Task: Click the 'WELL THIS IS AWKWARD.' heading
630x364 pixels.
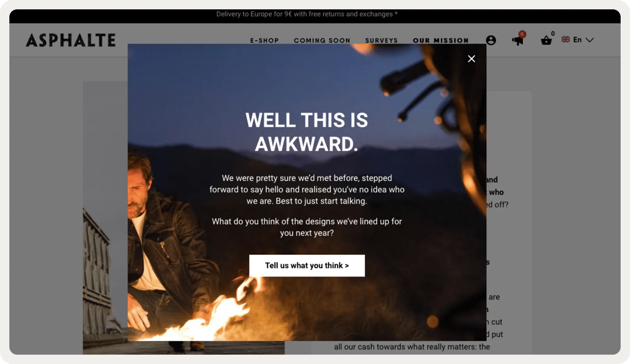Action: click(307, 132)
